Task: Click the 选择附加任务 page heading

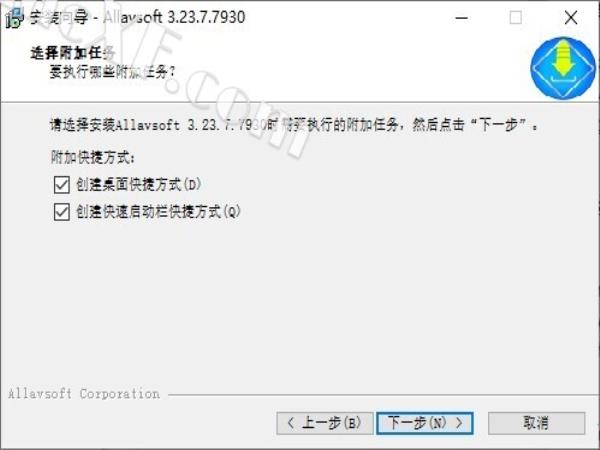Action: [73, 53]
